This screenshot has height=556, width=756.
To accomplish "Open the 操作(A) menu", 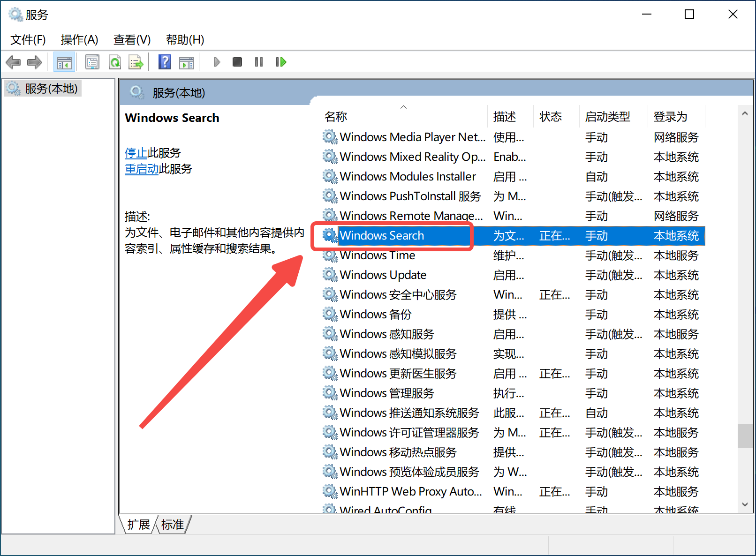I will point(79,40).
